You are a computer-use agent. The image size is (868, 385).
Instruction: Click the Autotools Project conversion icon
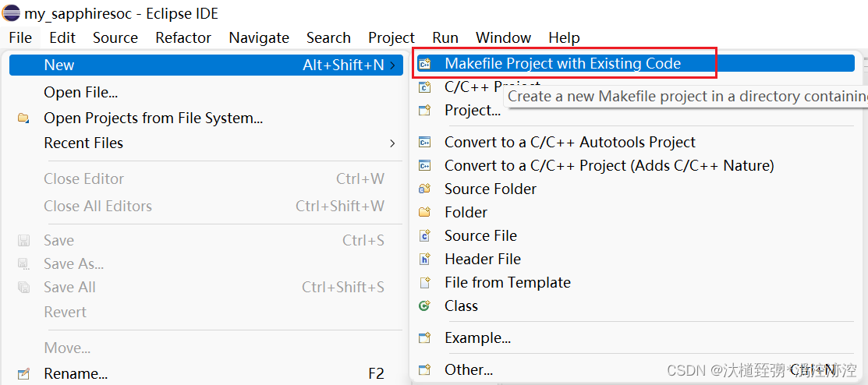coord(424,142)
